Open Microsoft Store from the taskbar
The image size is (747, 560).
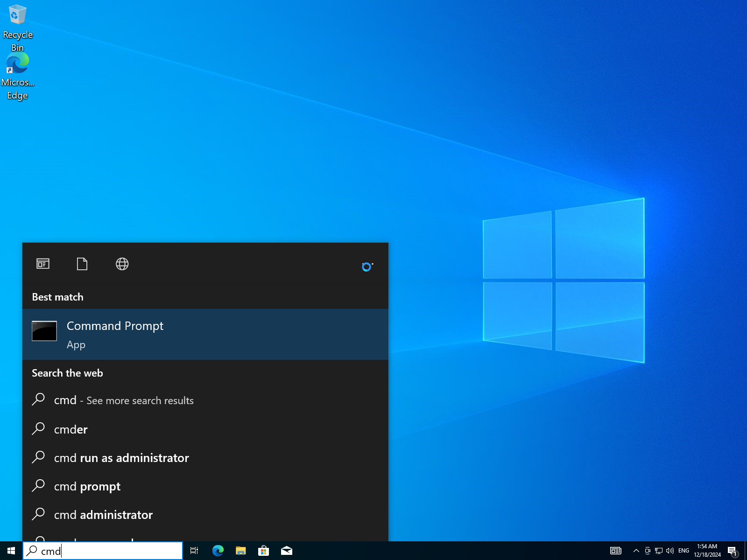263,551
